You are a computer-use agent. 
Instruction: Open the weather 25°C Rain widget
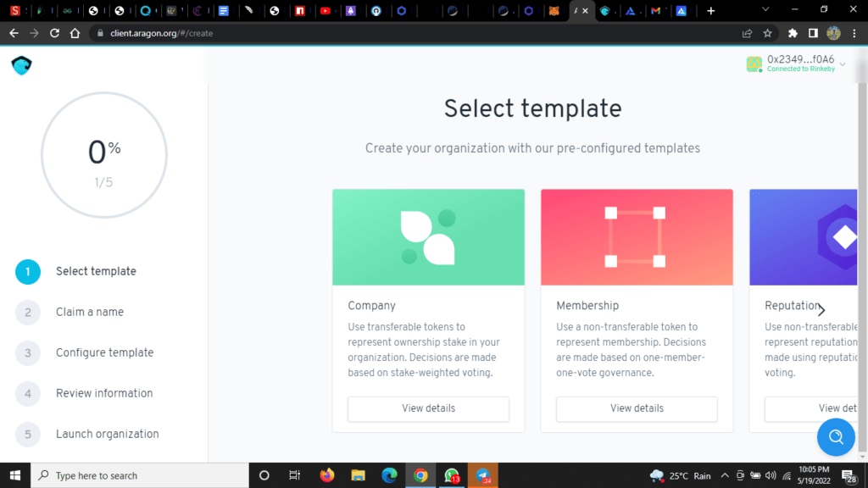pyautogui.click(x=681, y=475)
